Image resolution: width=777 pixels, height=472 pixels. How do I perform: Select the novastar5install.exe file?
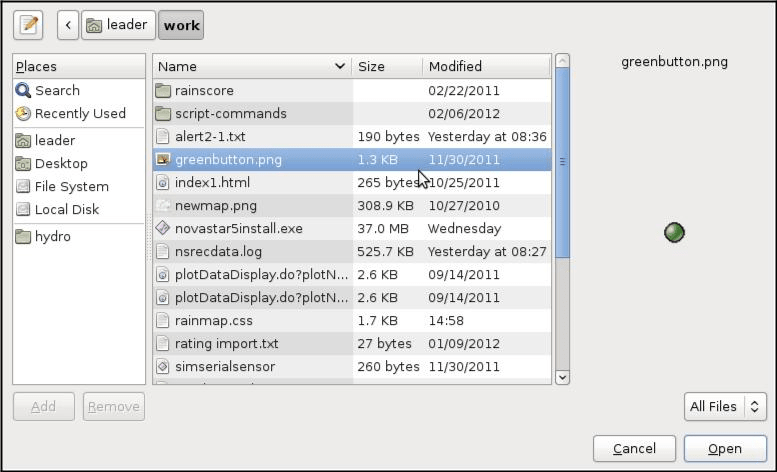pos(238,228)
